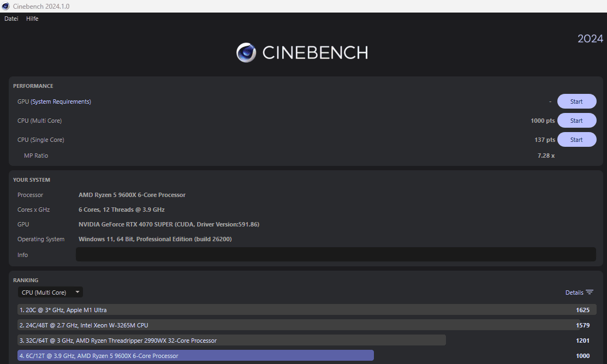Select the Intel Xeon W-3265M ranking row

(x=307, y=325)
